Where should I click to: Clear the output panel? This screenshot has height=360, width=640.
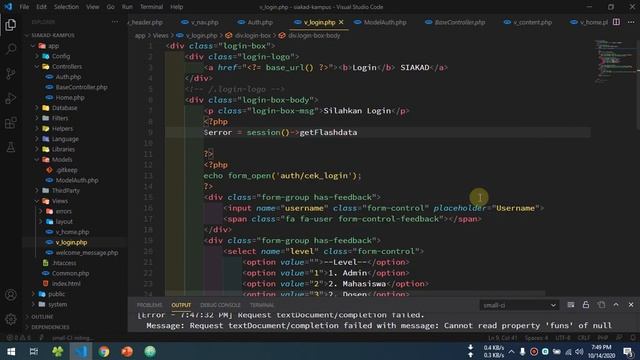click(571, 305)
